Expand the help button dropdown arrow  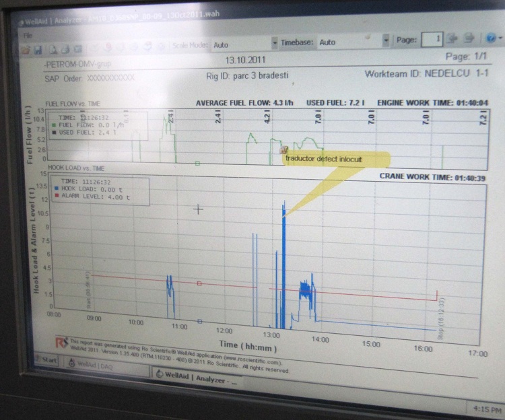point(499,40)
